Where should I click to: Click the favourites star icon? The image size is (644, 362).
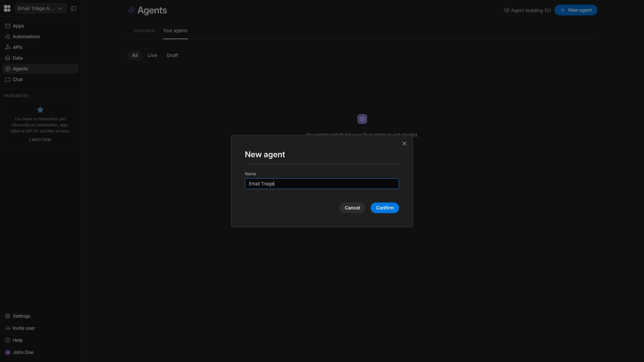[x=40, y=110]
